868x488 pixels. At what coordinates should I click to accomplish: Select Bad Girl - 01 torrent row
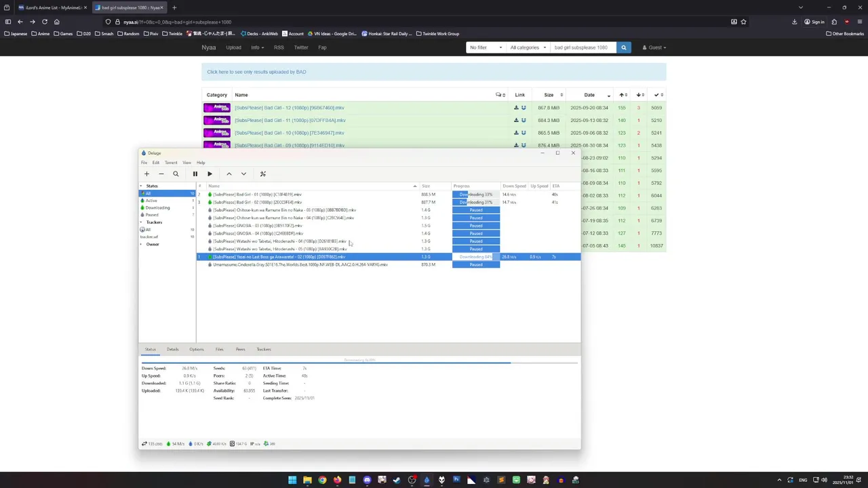pyautogui.click(x=389, y=195)
